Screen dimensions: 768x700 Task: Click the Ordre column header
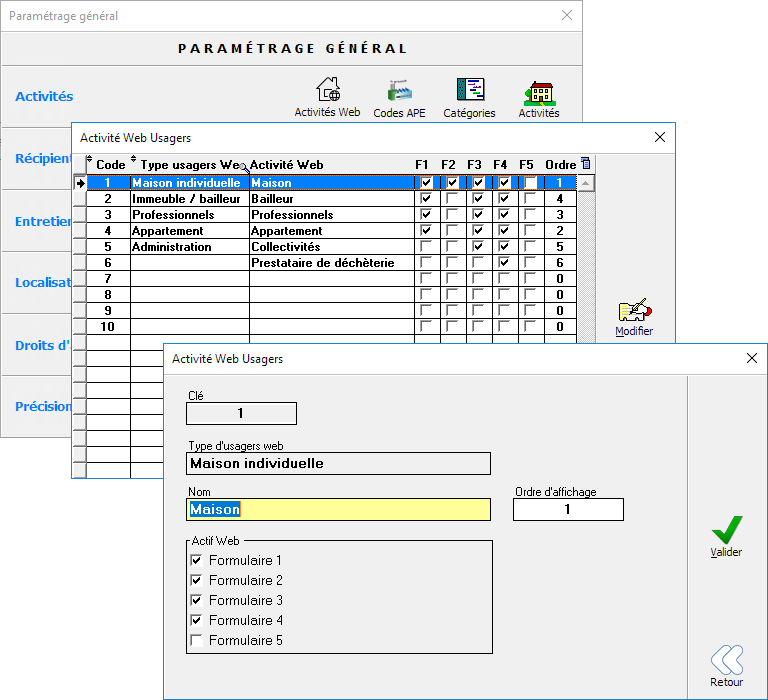[561, 165]
